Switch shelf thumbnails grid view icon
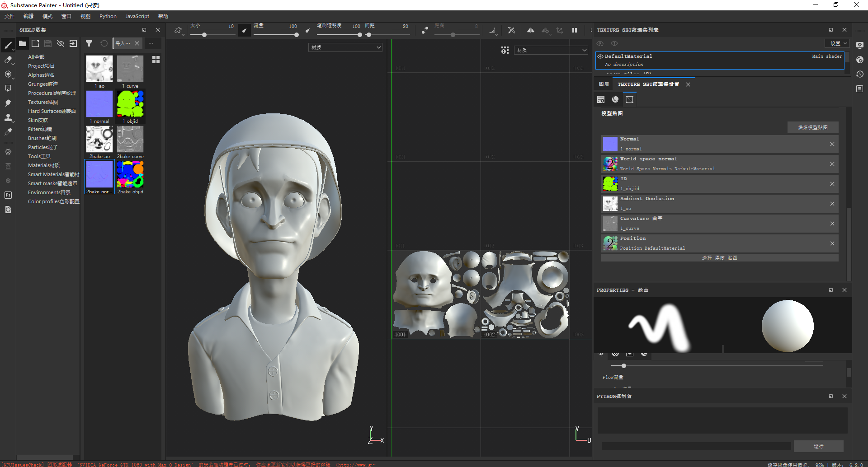 point(156,60)
